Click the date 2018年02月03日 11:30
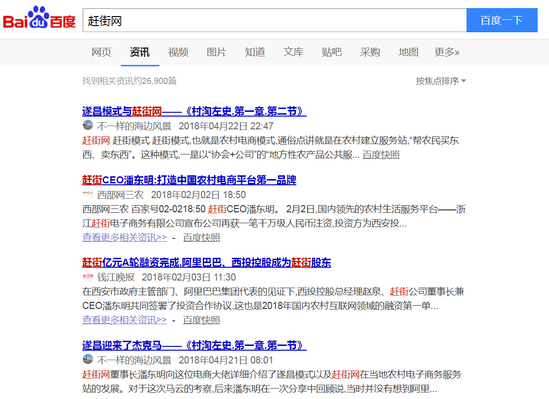Image resolution: width=549 pixels, height=399 pixels. (189, 277)
